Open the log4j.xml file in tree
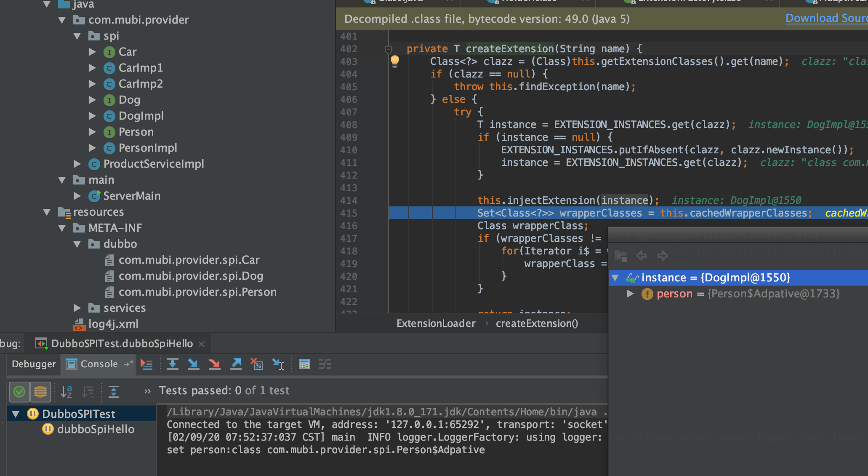This screenshot has height=476, width=868. (x=113, y=324)
